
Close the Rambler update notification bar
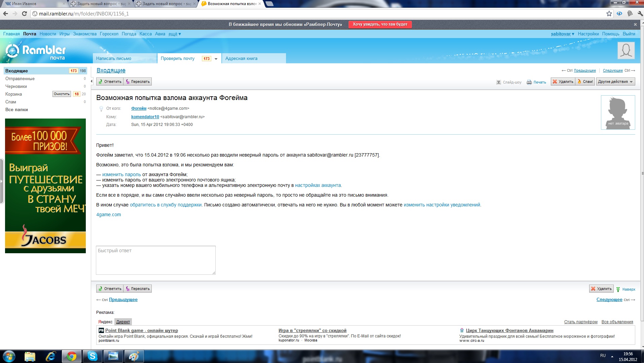(x=635, y=25)
